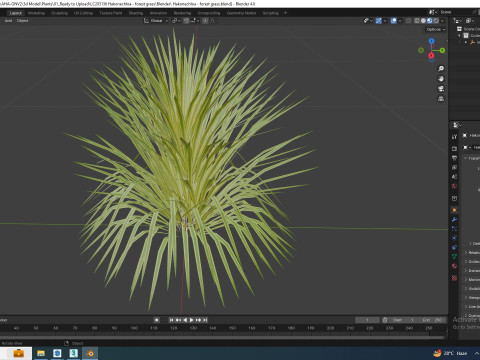Open the Material properties tab

[x=454, y=266]
